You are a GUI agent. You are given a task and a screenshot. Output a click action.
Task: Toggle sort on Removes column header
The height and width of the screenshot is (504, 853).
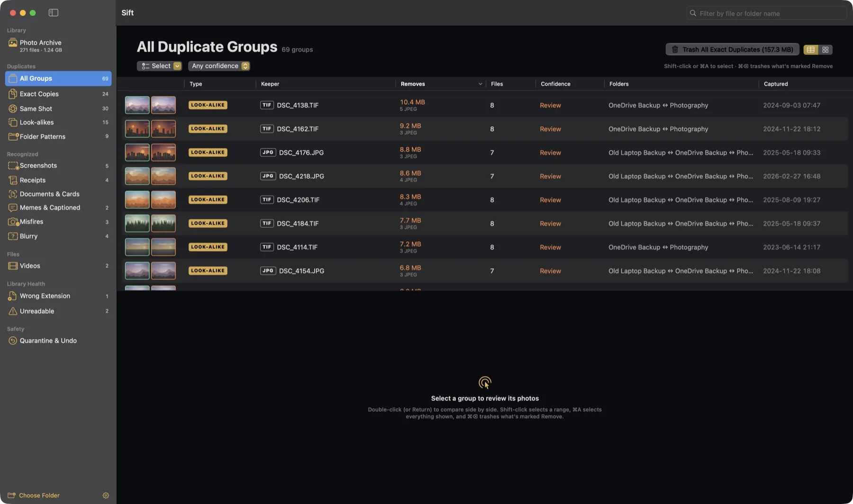click(x=441, y=84)
